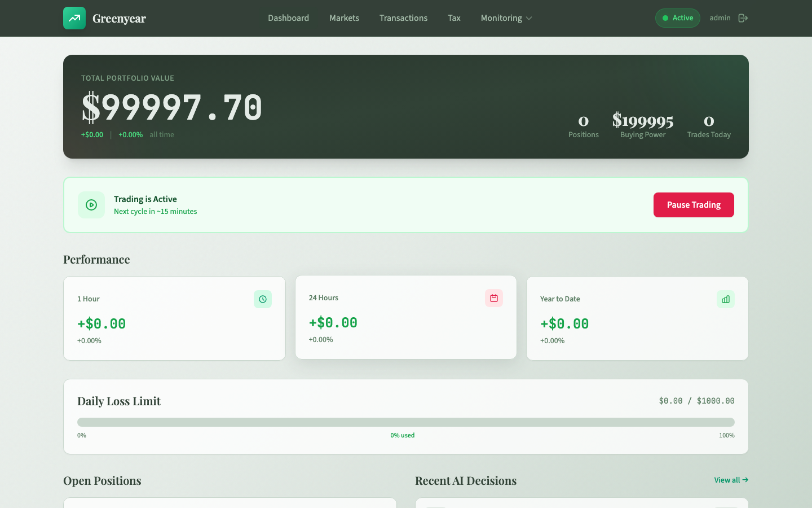Click the Positions counter
Viewport: 812px width, 508px height.
pos(584,125)
